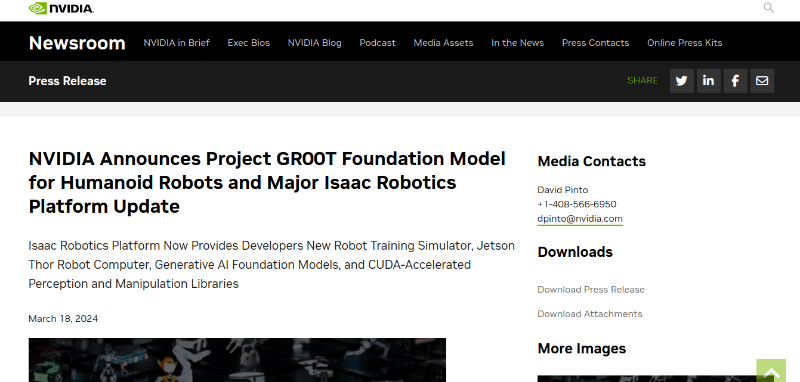Image resolution: width=800 pixels, height=382 pixels.
Task: Click the NVIDIA logo
Action: [61, 8]
